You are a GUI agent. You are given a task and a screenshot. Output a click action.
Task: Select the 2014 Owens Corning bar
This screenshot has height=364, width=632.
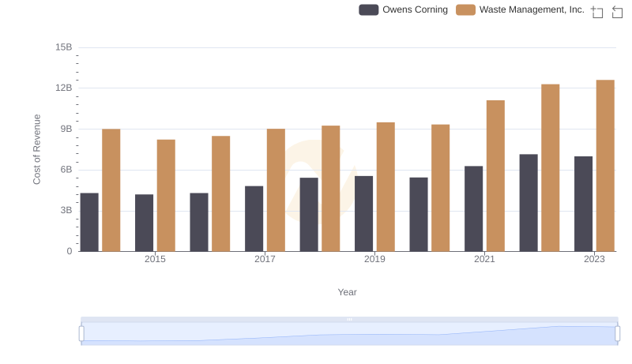(89, 222)
